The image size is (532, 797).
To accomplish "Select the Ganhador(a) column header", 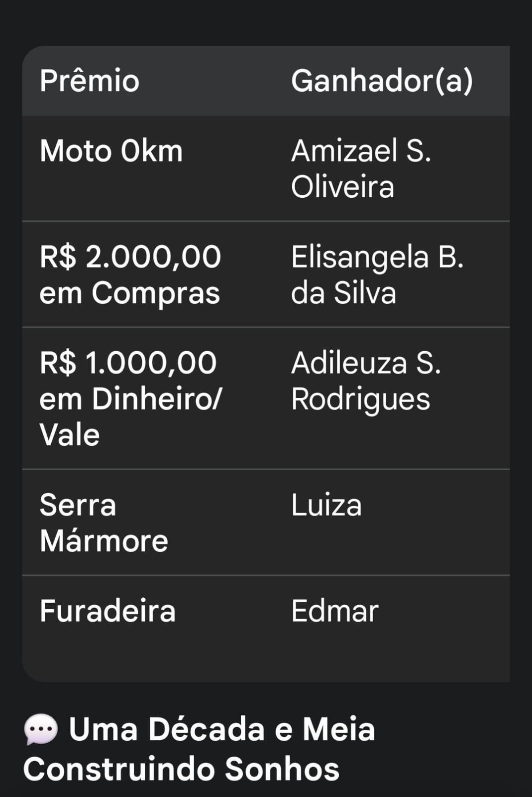I will click(x=382, y=81).
